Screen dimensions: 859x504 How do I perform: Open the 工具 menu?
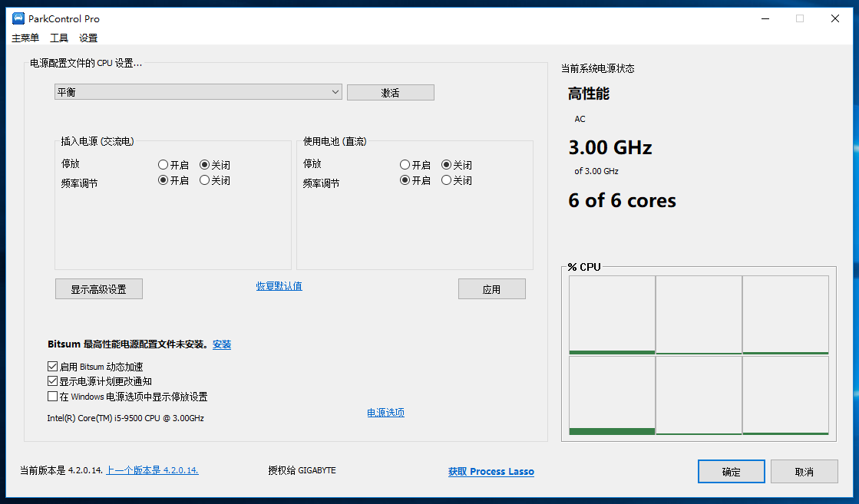tap(59, 38)
